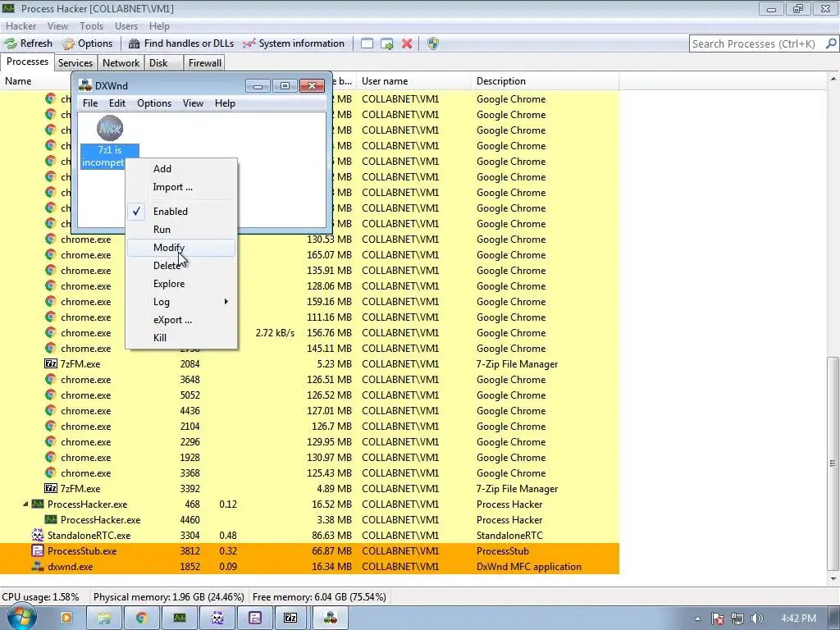Open Find handles or DLLs
This screenshot has width=840, height=630.
[181, 43]
